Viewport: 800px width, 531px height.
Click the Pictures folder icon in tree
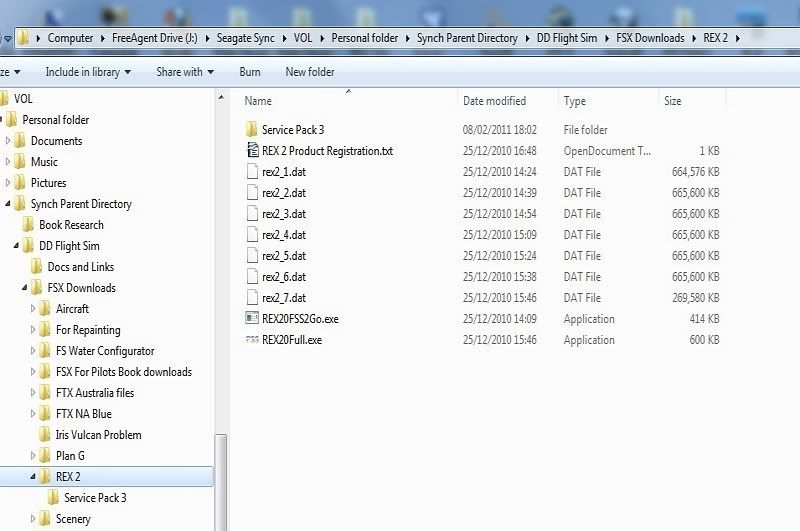point(20,183)
